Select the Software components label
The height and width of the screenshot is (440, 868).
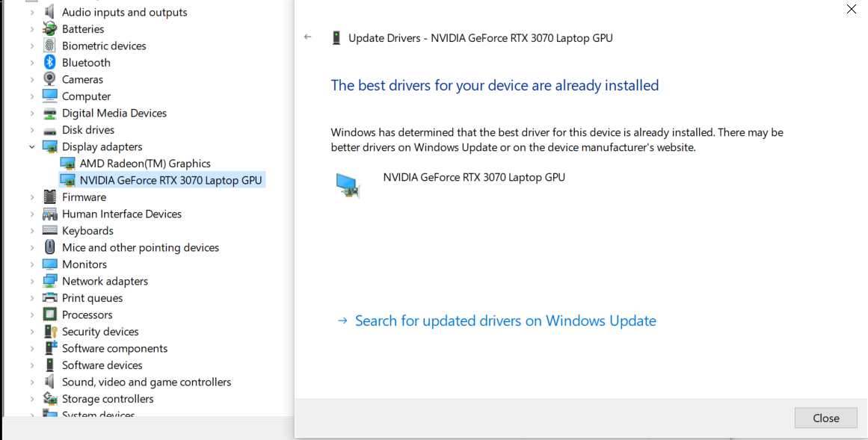[114, 348]
